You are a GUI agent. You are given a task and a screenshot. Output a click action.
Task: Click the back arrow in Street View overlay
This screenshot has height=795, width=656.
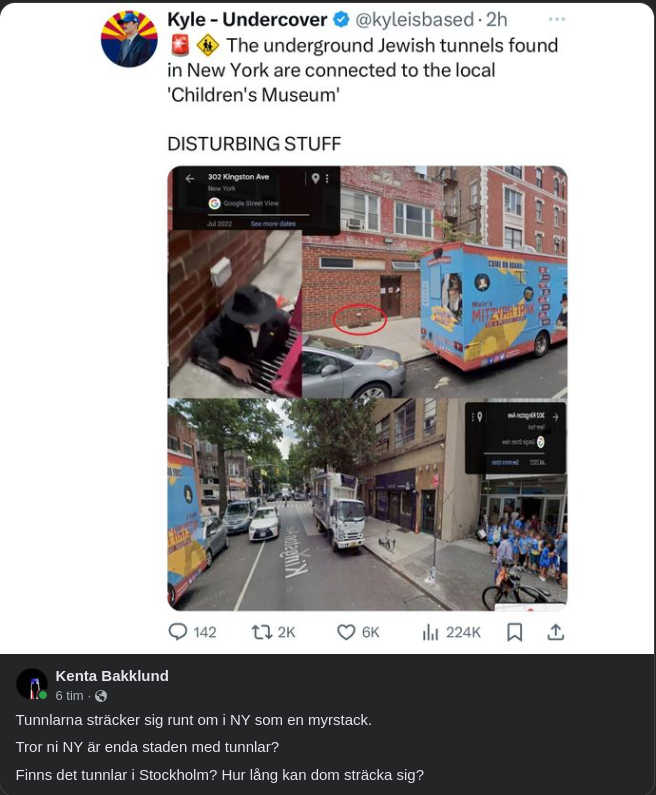point(190,178)
